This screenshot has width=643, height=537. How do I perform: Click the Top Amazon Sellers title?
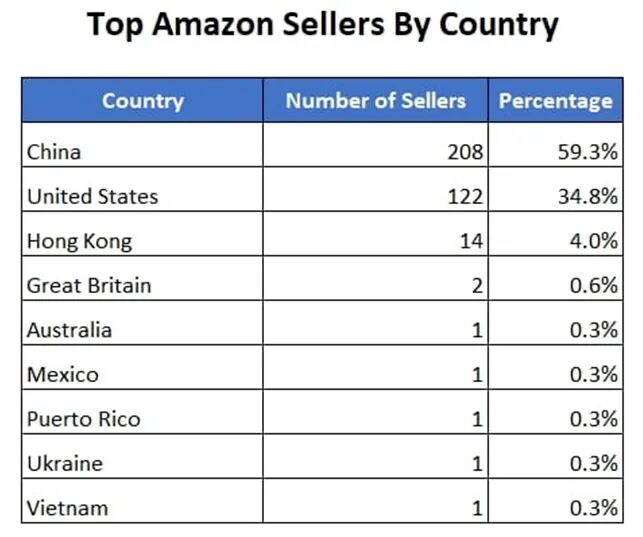(x=323, y=25)
